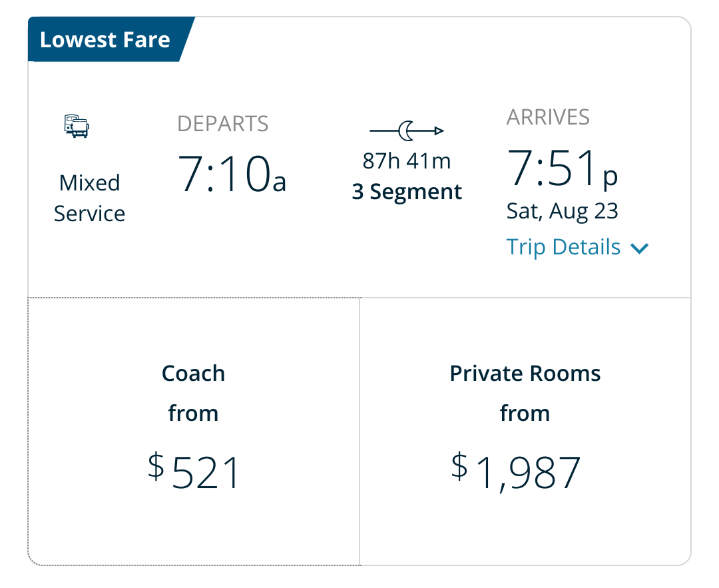Click the overnight moon arrow icon
This screenshot has height=588, width=719.
tap(407, 131)
